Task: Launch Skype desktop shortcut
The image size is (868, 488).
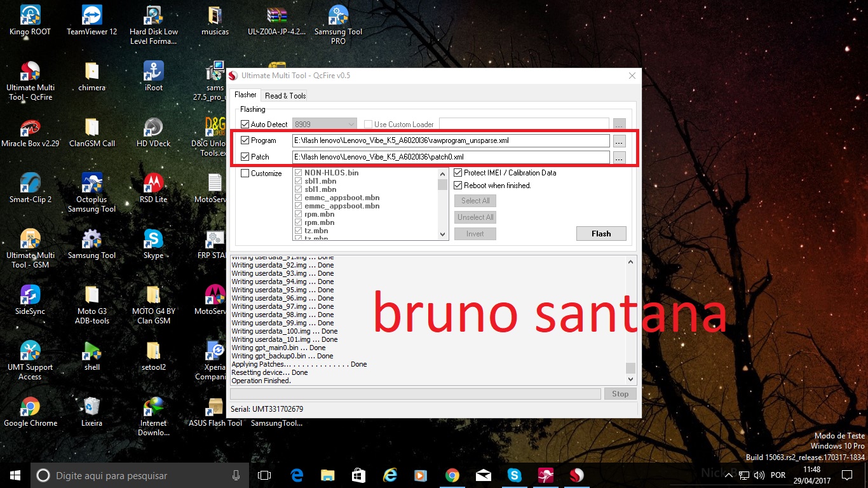Action: click(x=153, y=243)
